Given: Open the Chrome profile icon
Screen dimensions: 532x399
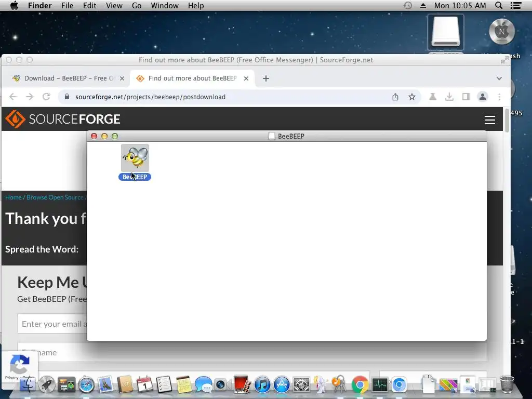Looking at the screenshot, I should 483,97.
